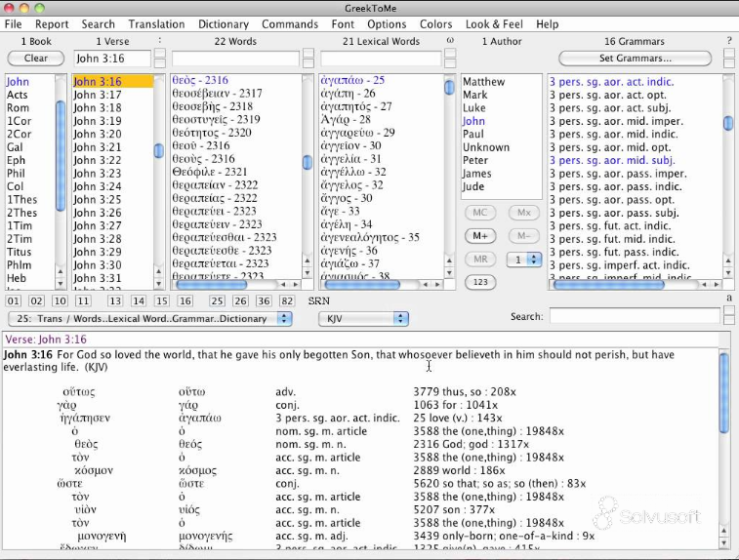Viewport: 739px width, 560px height.
Task: Click the words list scroll-down arrow
Action: pos(308,273)
